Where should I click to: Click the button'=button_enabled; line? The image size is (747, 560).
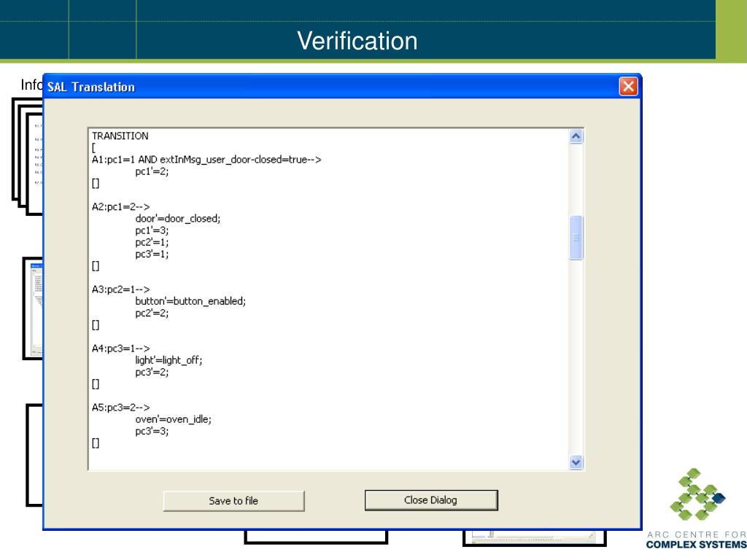click(x=190, y=301)
